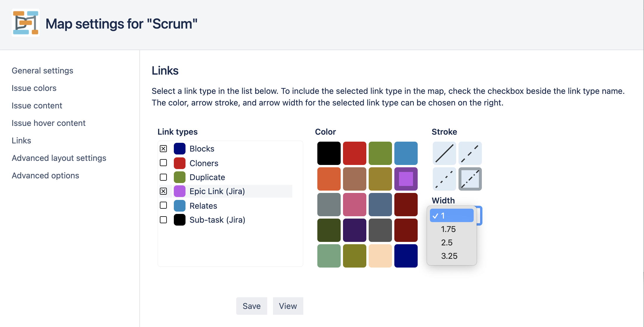Click the Relates blue color indicator
Screen dimensions: 644x327
point(180,206)
